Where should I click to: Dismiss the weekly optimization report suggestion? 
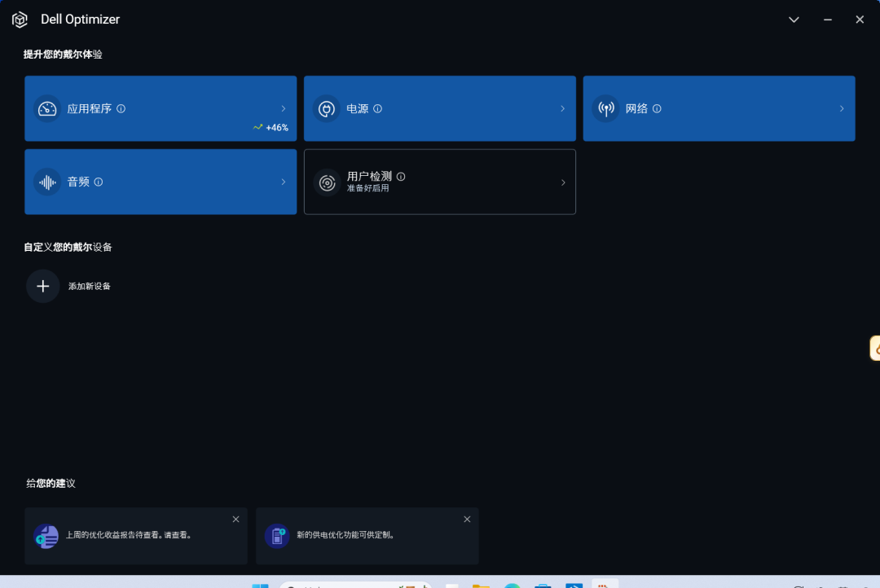235,520
